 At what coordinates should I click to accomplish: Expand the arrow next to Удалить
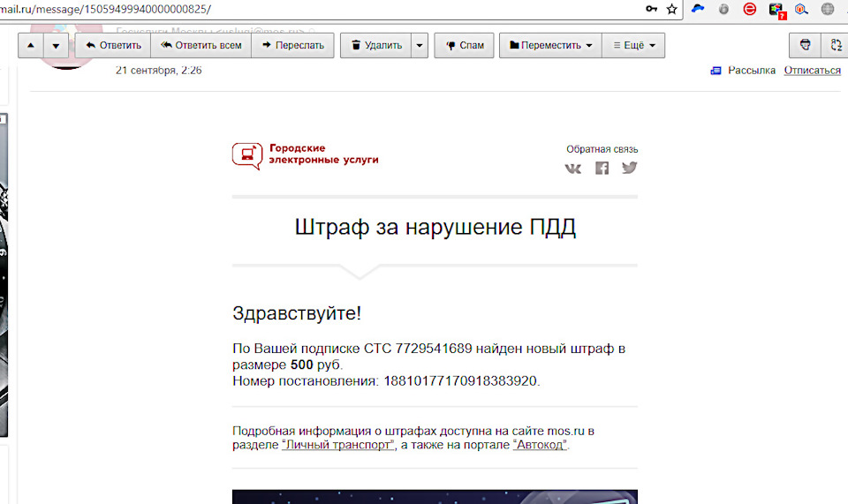pos(420,46)
